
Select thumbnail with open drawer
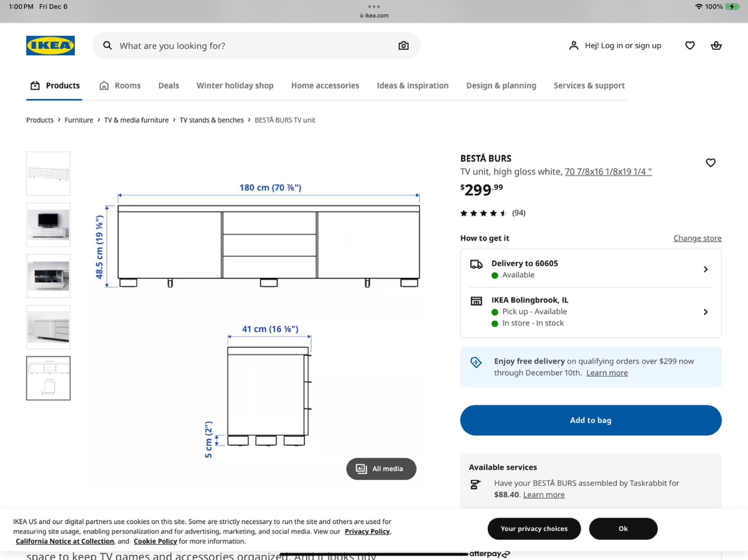tap(48, 276)
